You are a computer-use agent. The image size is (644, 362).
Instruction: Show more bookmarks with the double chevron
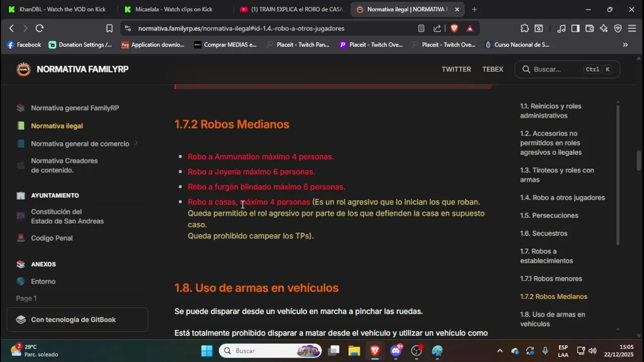625,45
